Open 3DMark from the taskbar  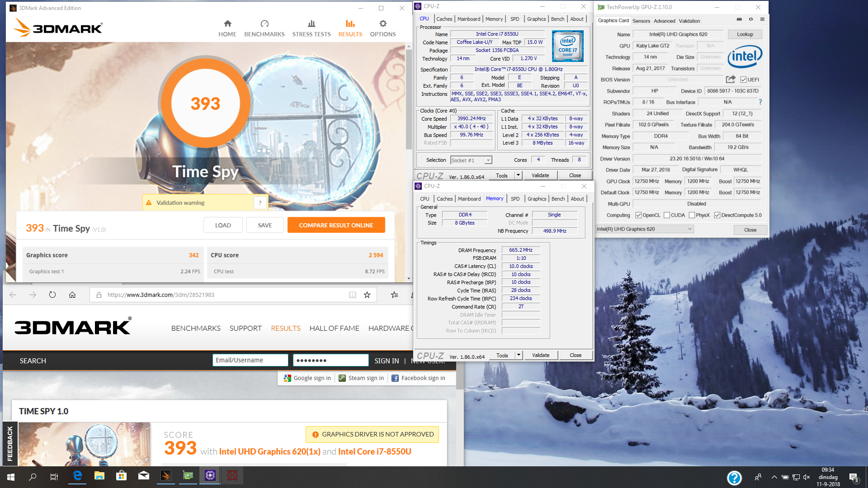(x=166, y=476)
